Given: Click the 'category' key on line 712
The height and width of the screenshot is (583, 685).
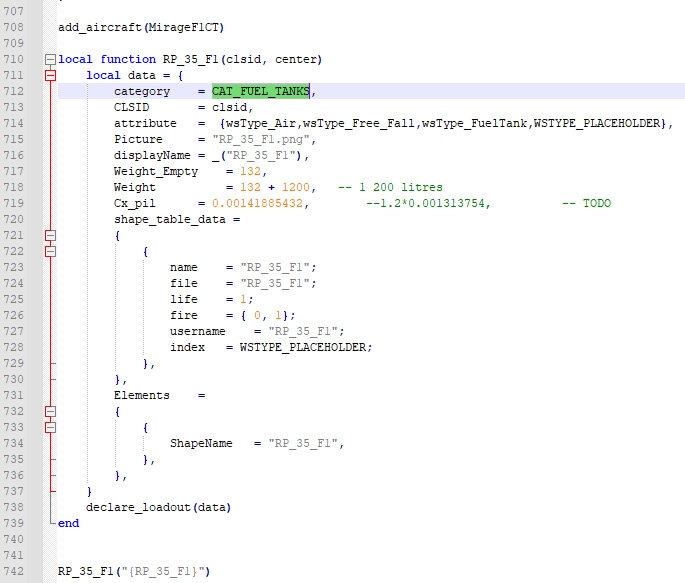Looking at the screenshot, I should point(142,91).
